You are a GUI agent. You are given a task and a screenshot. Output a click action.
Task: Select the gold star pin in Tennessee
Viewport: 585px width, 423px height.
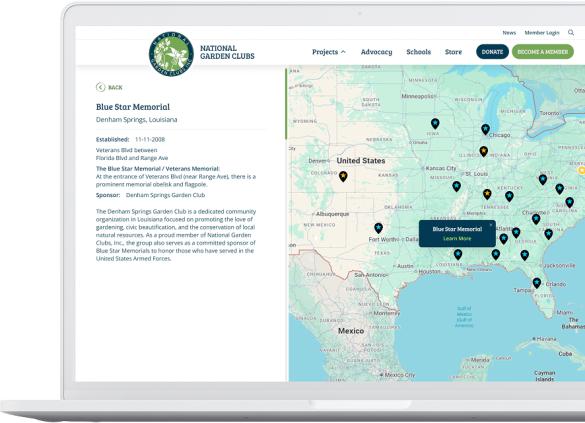coord(487,194)
